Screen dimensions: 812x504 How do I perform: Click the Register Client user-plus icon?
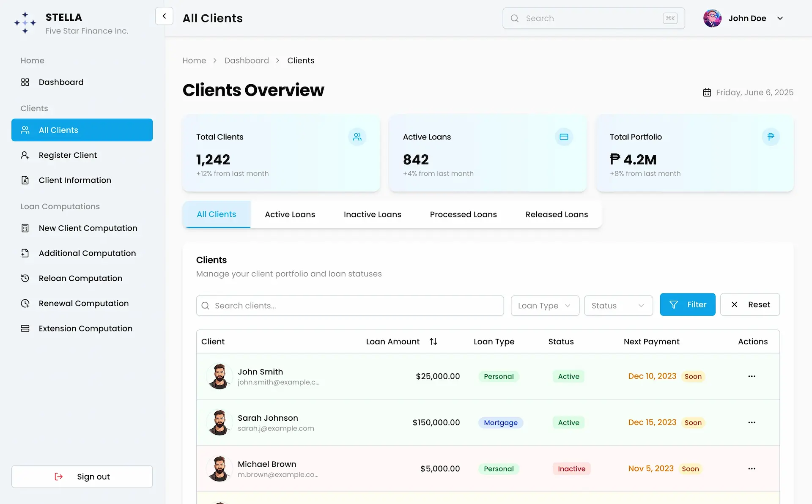[25, 155]
